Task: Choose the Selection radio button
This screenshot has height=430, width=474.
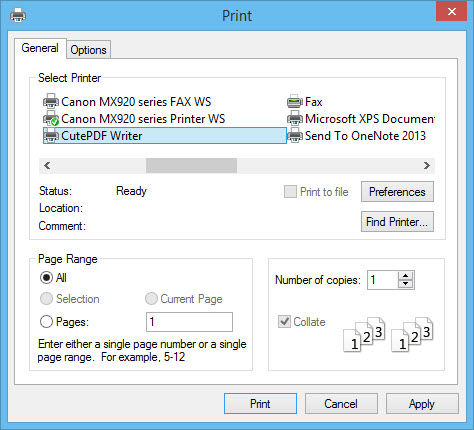Action: pyautogui.click(x=46, y=299)
